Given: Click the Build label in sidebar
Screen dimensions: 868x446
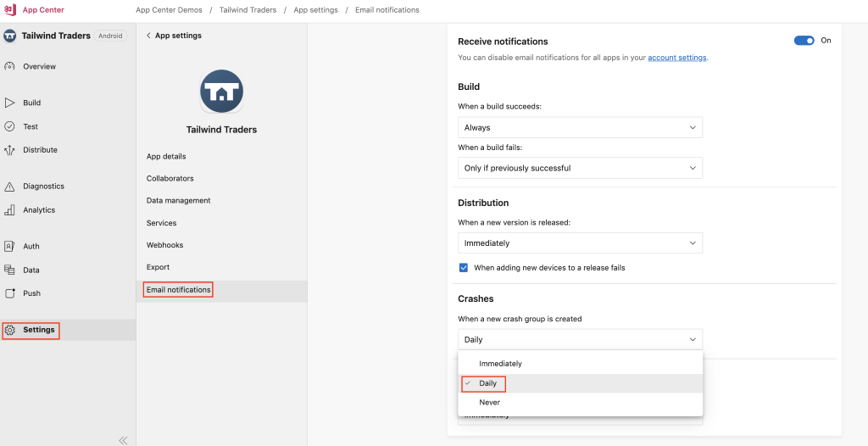Looking at the screenshot, I should [31, 103].
